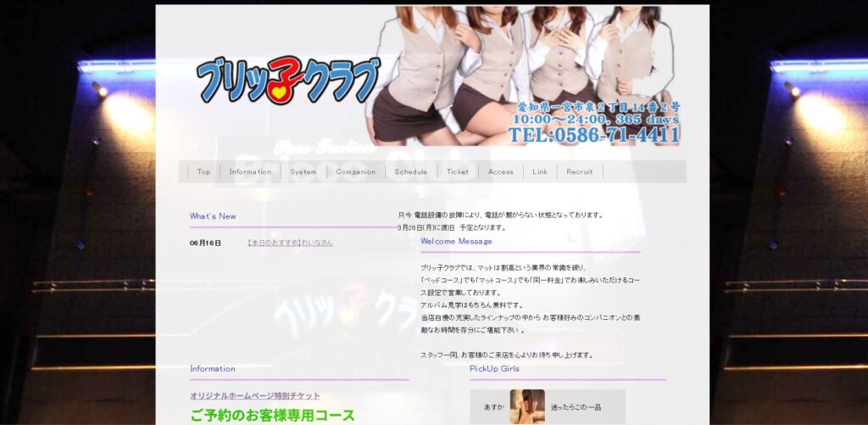Open the 【本日のおすすめ】れいなさん news link
The height and width of the screenshot is (425, 868).
click(x=290, y=243)
